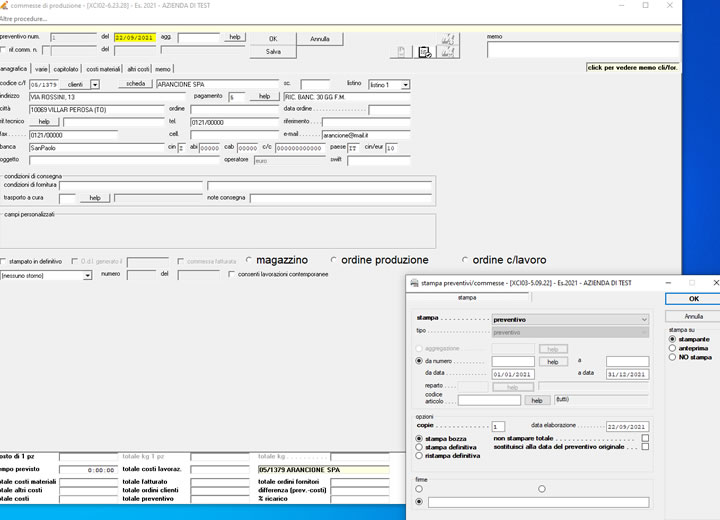The width and height of the screenshot is (720, 520).
Task: Select the ordine c/lavoro radio button
Action: click(x=465, y=260)
